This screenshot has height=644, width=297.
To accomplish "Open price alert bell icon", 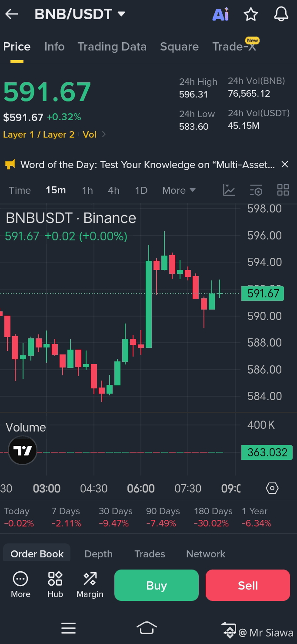I will [x=281, y=14].
